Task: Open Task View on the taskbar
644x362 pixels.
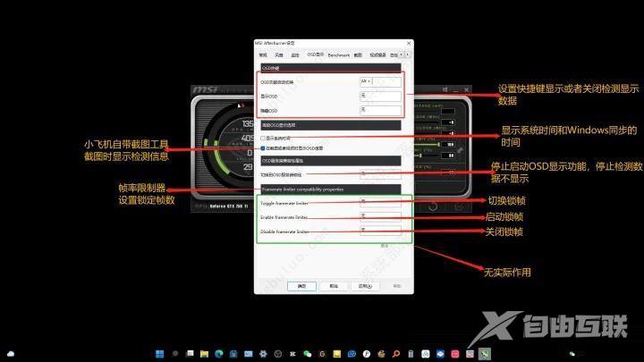Action: click(190, 354)
